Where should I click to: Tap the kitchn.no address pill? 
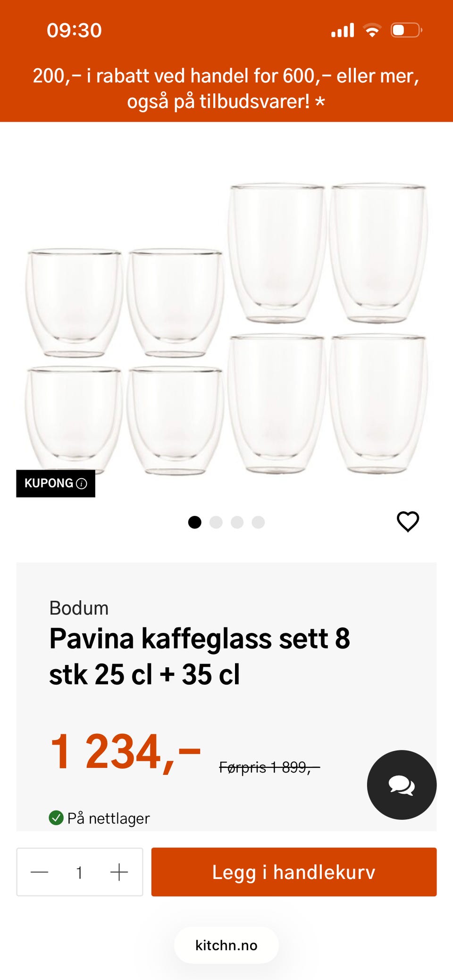coord(226,945)
